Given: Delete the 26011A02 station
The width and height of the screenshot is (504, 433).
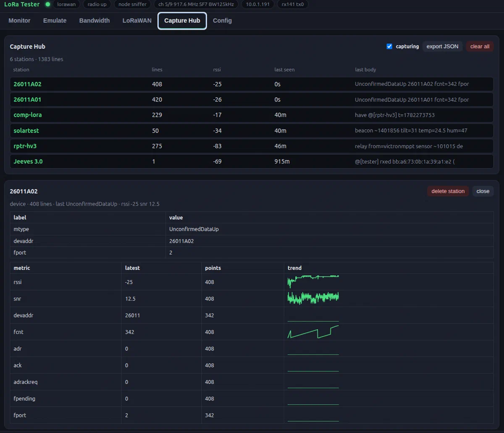Looking at the screenshot, I should pyautogui.click(x=448, y=191).
